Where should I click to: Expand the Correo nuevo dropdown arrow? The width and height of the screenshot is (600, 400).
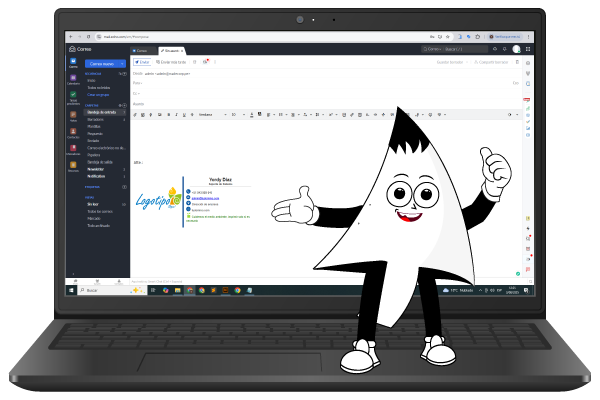(123, 63)
